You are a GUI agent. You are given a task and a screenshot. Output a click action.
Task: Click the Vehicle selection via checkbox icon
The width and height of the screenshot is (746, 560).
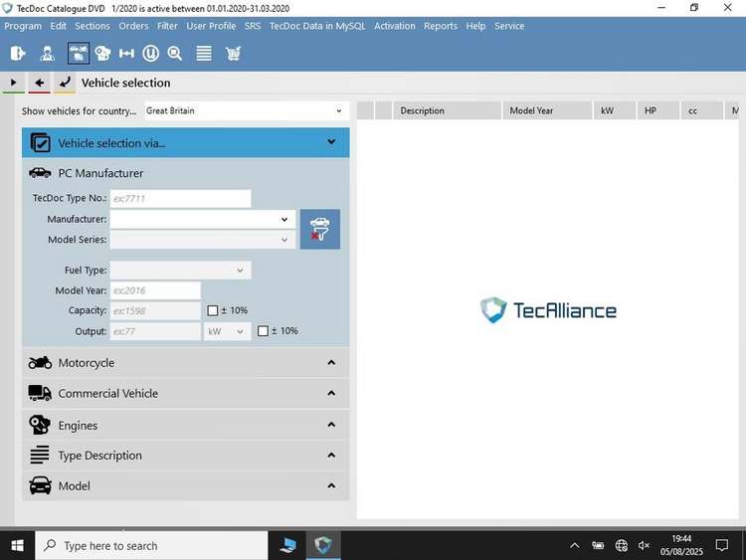[x=40, y=143]
